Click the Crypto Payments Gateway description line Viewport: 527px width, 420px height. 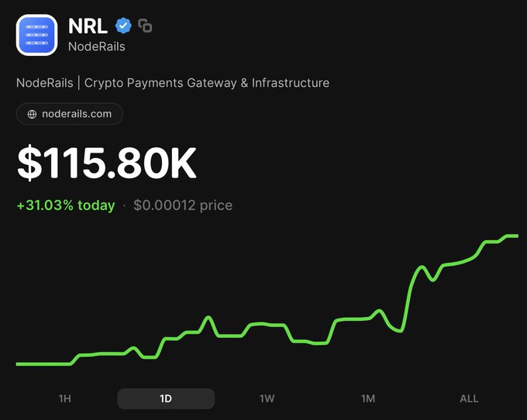[173, 83]
